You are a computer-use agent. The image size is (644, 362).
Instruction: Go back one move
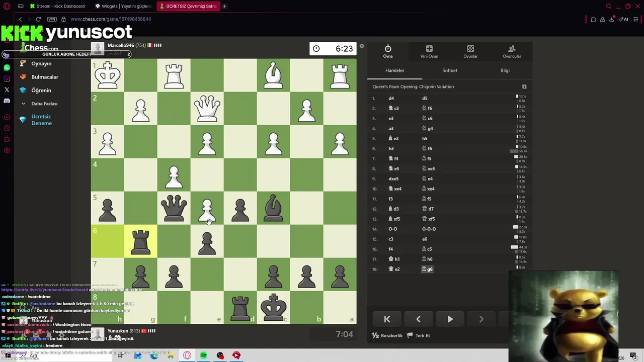[418, 319]
